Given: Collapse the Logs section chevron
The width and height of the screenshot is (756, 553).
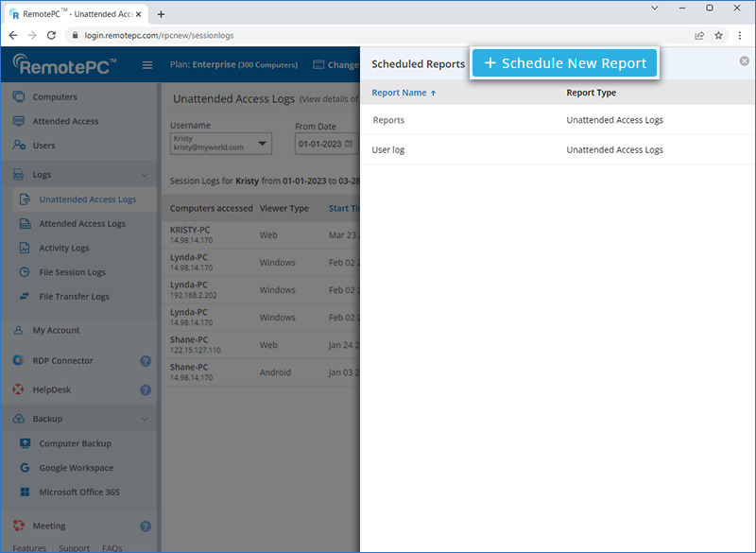Looking at the screenshot, I should tap(145, 175).
